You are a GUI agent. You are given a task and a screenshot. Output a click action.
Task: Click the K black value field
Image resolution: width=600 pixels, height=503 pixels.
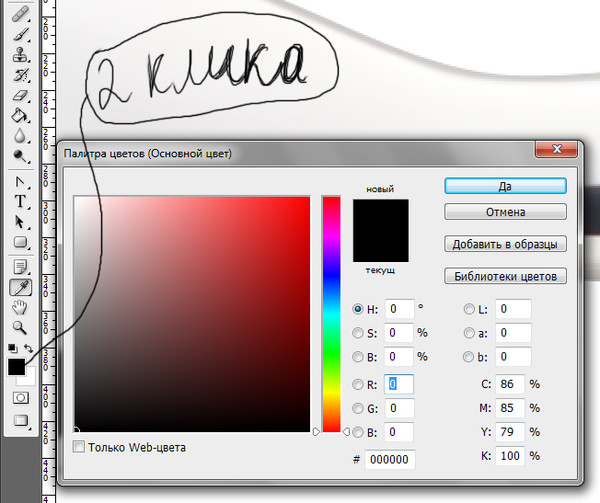pyautogui.click(x=510, y=456)
